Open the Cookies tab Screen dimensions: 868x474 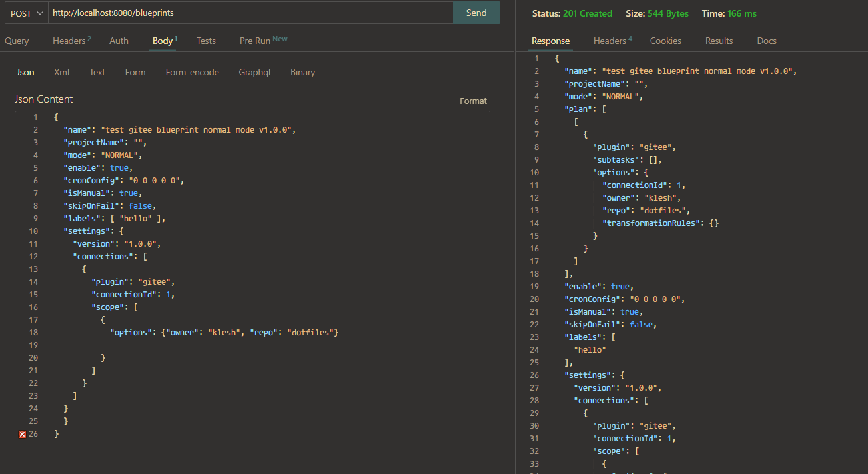pyautogui.click(x=665, y=41)
